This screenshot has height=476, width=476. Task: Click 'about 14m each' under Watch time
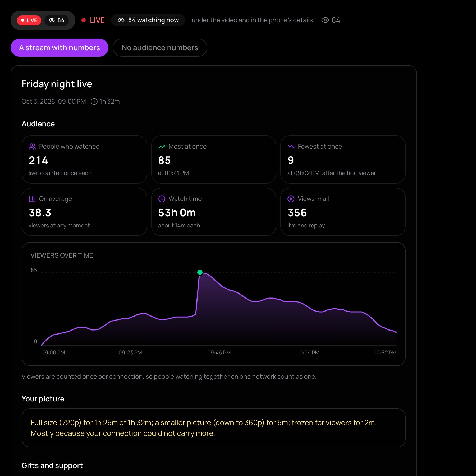click(179, 225)
